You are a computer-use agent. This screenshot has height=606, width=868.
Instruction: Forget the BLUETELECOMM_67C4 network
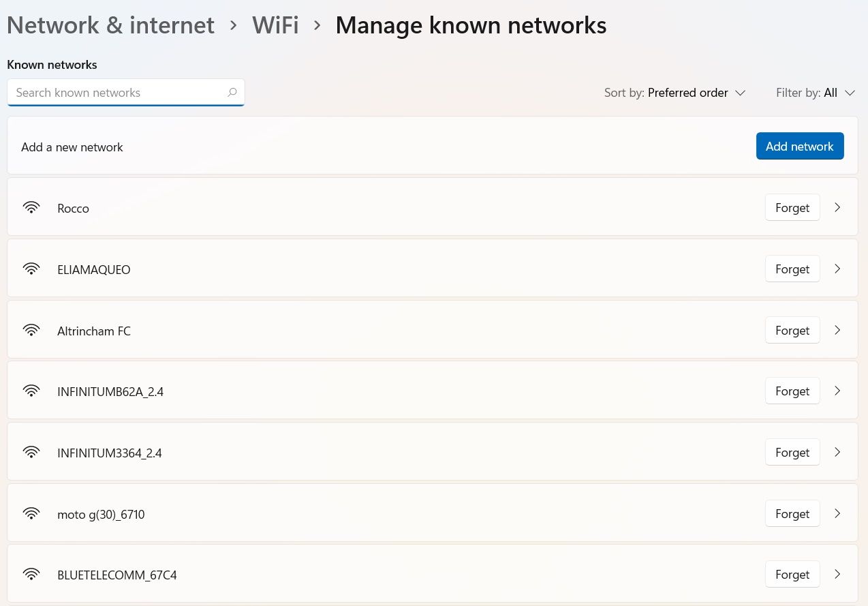pyautogui.click(x=792, y=574)
